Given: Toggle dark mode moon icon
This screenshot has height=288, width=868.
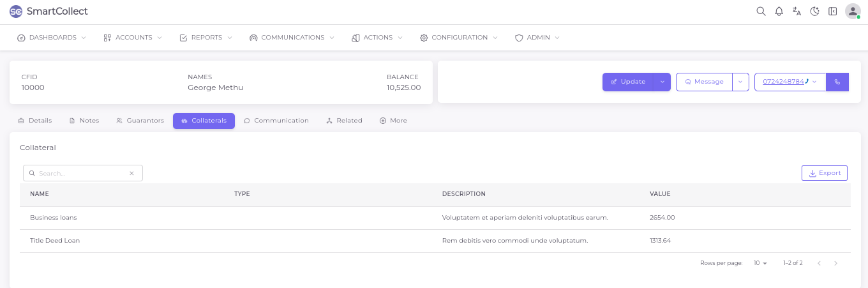Looking at the screenshot, I should click(814, 11).
